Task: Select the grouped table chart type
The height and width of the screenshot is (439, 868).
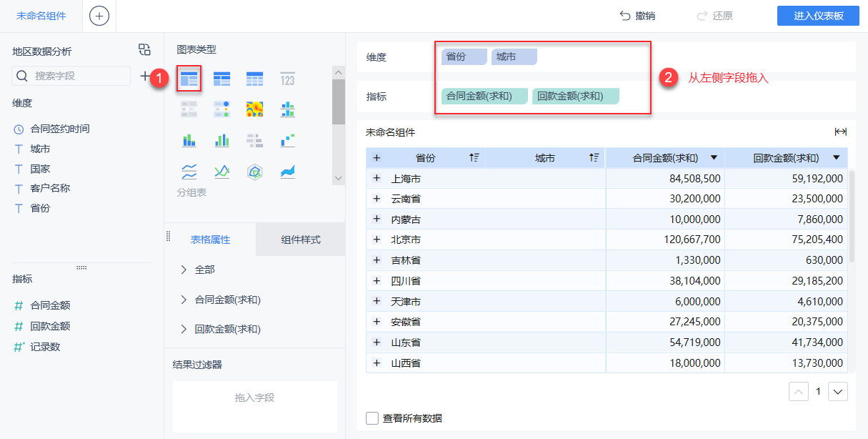Action: pos(189,79)
